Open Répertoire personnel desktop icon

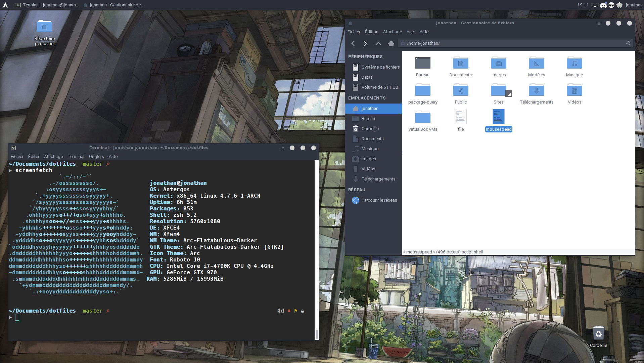point(44,33)
